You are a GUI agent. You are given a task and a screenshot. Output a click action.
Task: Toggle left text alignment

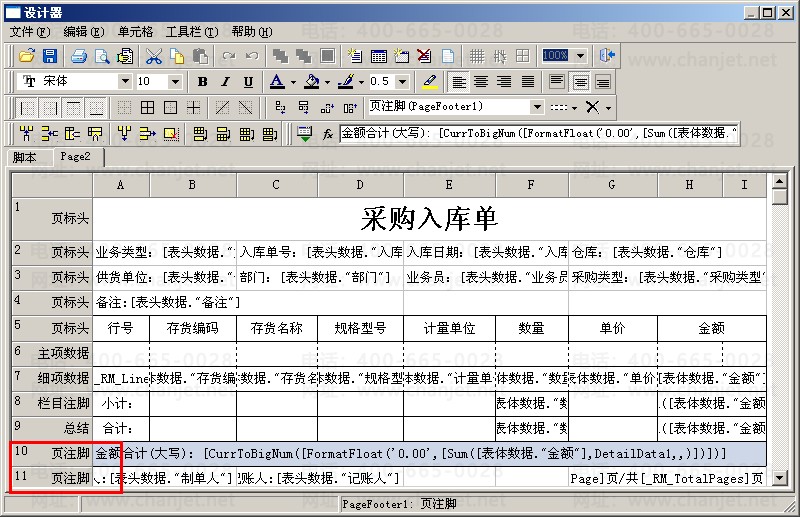pyautogui.click(x=459, y=81)
